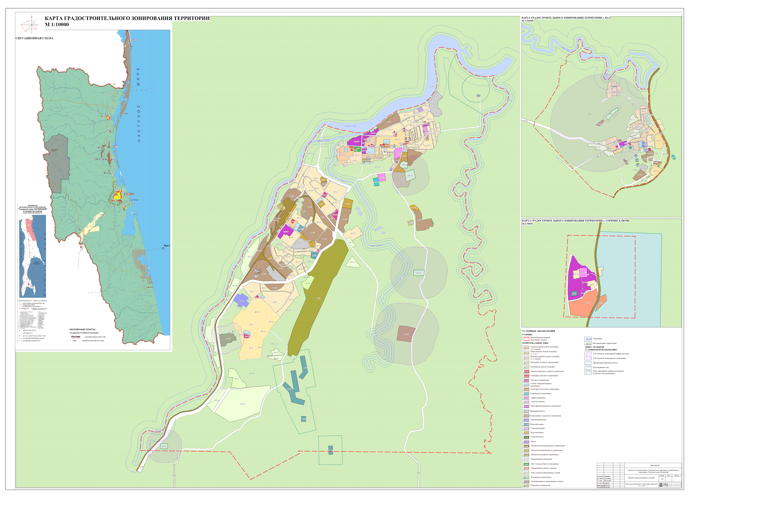This screenshot has width=758, height=532.
Task: Click the 'СИТУАЦИОННАЯ СХЕМА' heading
Action: pyautogui.click(x=34, y=38)
